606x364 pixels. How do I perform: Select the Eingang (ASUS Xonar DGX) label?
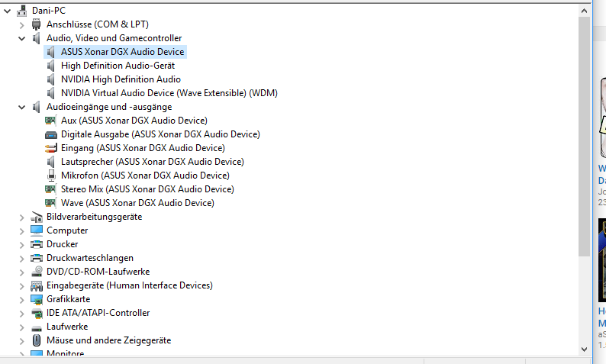[143, 148]
